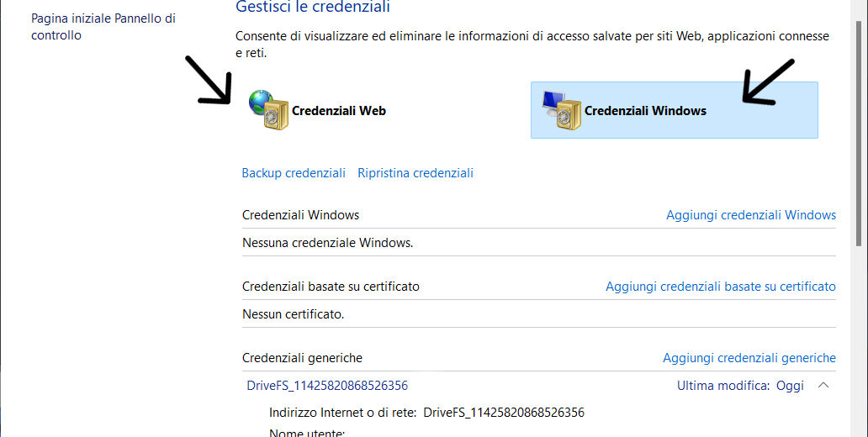Image resolution: width=868 pixels, height=437 pixels.
Task: Click the Credenziali Web globe safe icon
Action: 269,111
